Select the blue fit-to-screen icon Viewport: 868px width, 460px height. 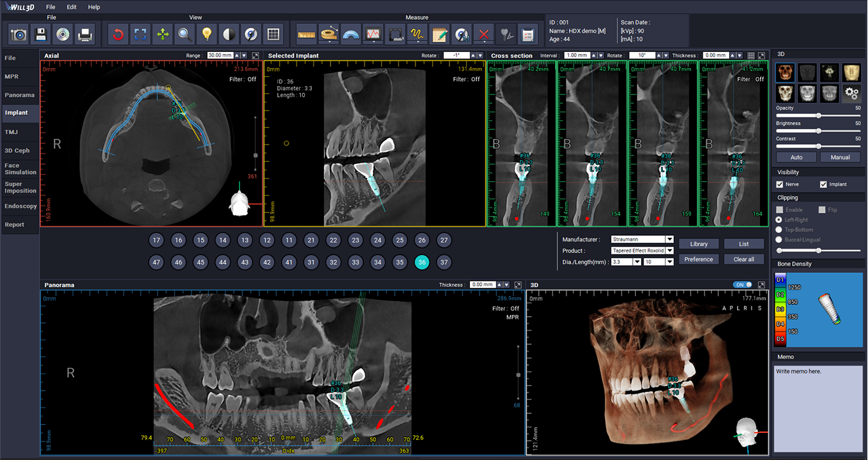click(x=140, y=34)
